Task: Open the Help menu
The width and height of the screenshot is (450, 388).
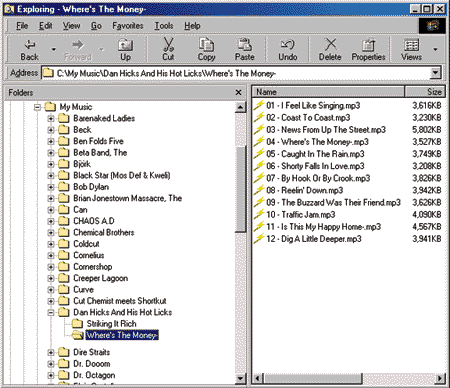Action: coord(192,26)
